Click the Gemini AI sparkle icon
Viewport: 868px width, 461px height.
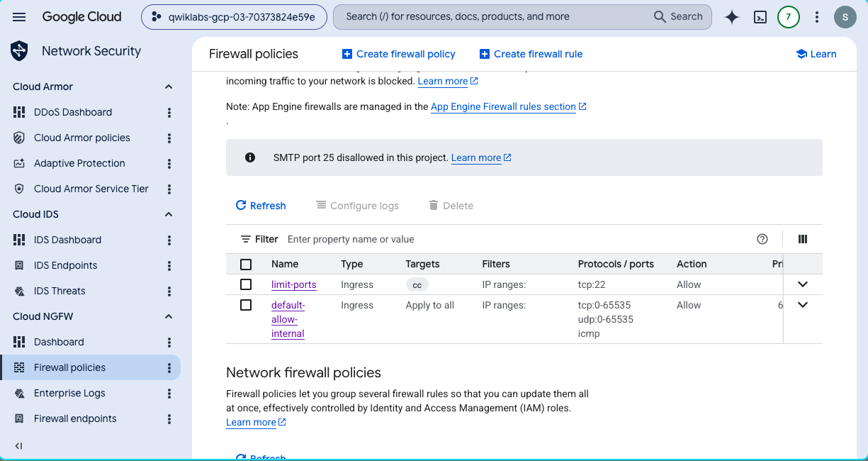click(732, 17)
